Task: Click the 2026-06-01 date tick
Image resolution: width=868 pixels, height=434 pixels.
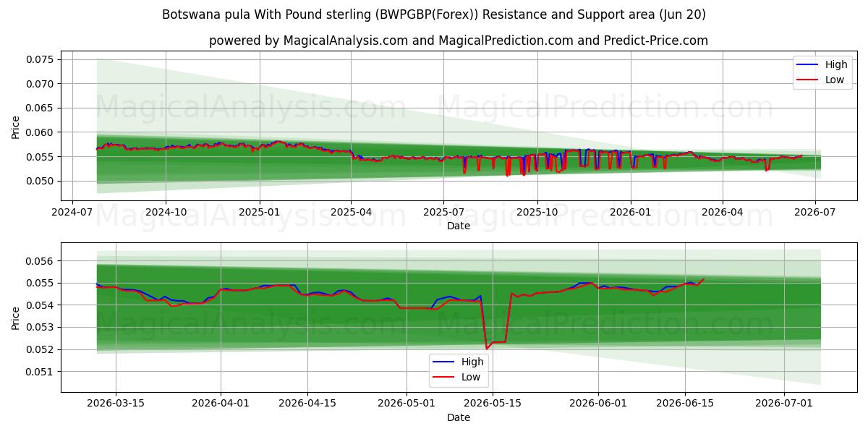Action: point(598,404)
